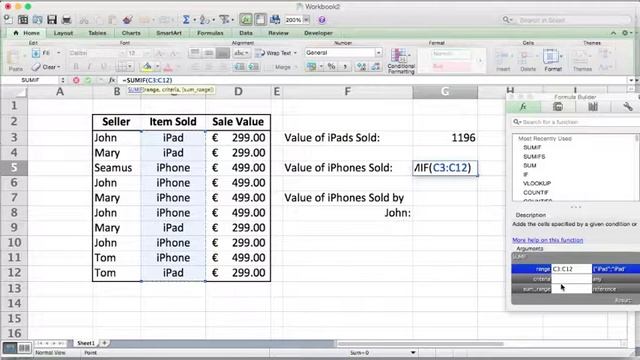This screenshot has height=360, width=640.
Task: Open the Name Box SUMIF stepper arrows
Action: point(62,80)
